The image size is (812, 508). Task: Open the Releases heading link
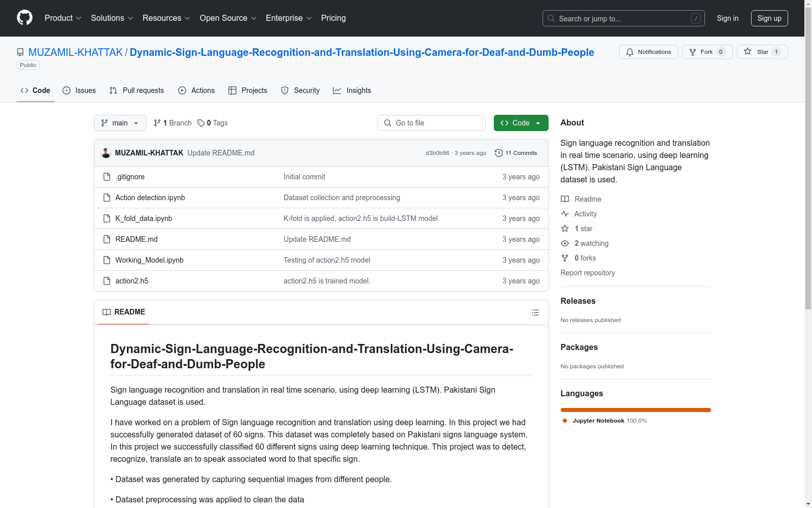[x=578, y=301]
